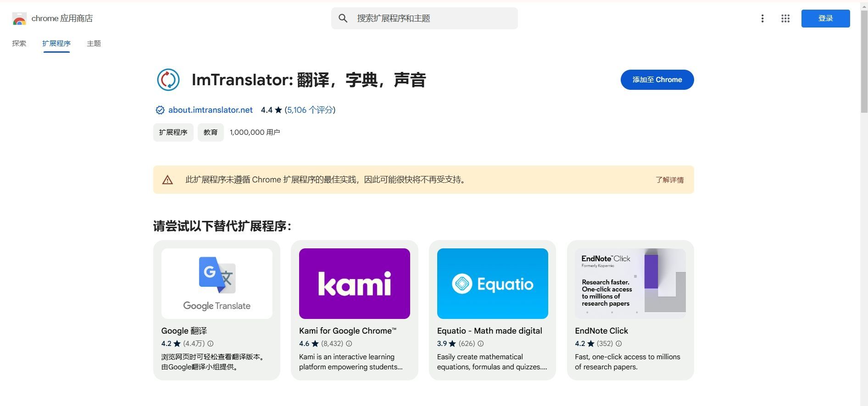The height and width of the screenshot is (406, 868).
Task: Click the warning triangle icon in banner
Action: pyautogui.click(x=167, y=180)
